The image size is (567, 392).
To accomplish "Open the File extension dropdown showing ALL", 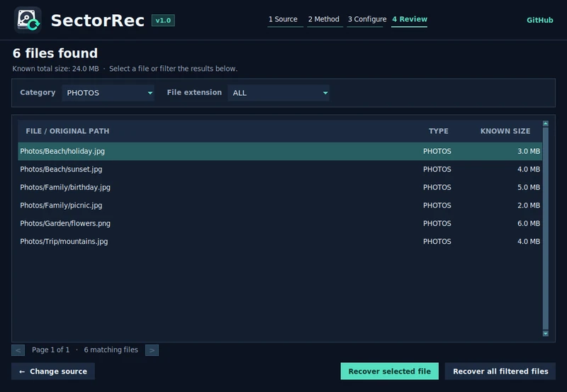I will click(x=279, y=93).
